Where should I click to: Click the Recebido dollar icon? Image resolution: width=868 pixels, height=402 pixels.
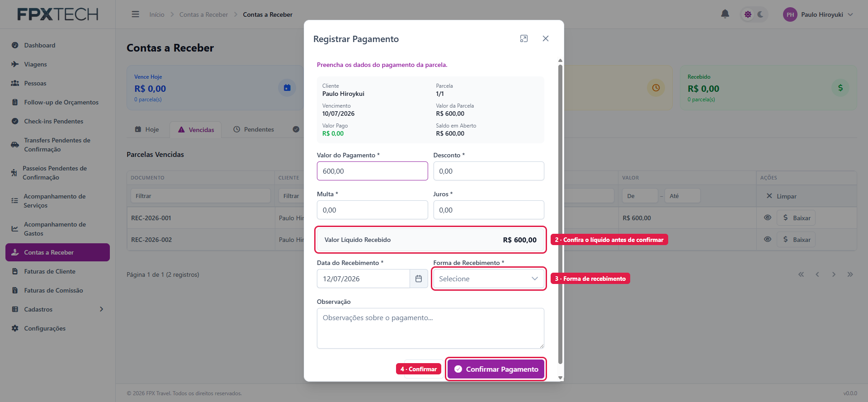[x=840, y=88]
